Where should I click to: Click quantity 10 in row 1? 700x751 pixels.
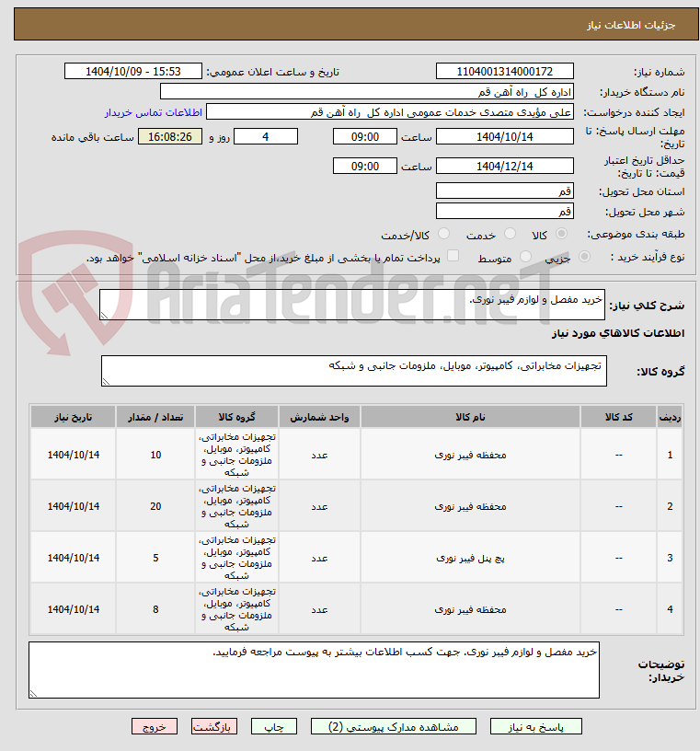(155, 455)
